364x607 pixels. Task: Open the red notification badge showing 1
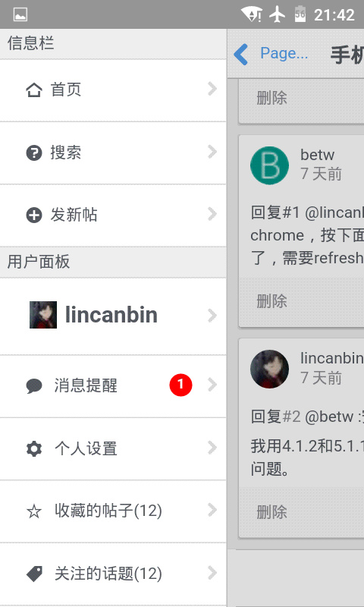coord(180,385)
